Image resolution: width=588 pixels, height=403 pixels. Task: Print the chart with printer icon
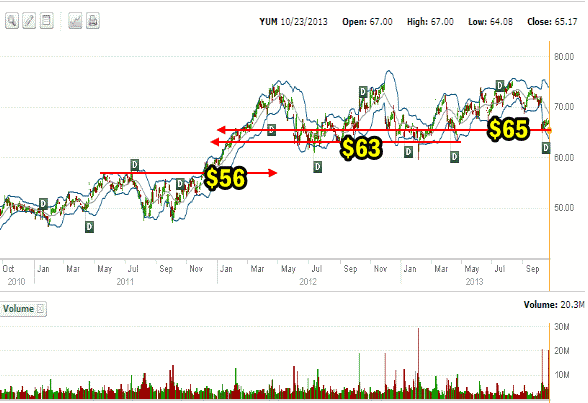pos(93,21)
